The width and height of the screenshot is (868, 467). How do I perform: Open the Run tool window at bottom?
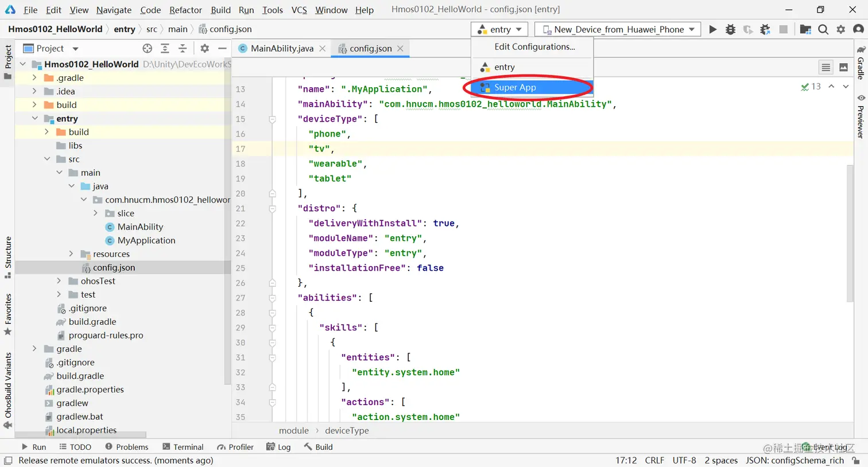[33, 447]
